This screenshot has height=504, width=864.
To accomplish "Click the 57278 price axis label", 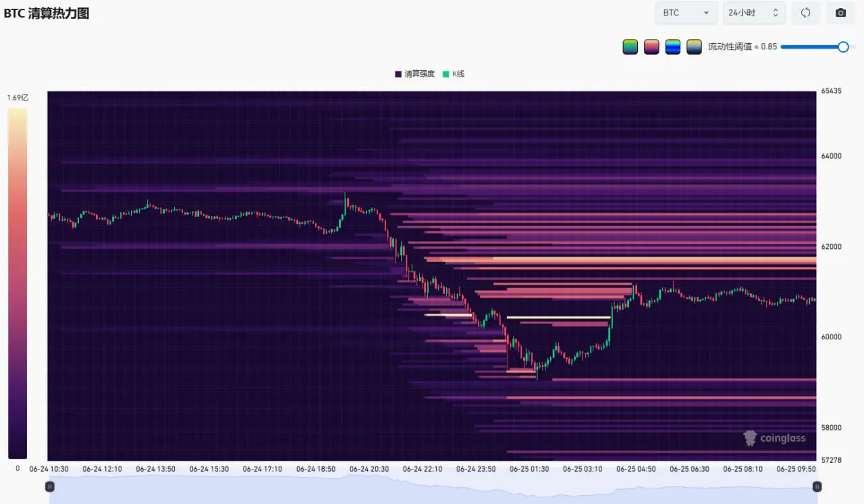I will (x=832, y=460).
